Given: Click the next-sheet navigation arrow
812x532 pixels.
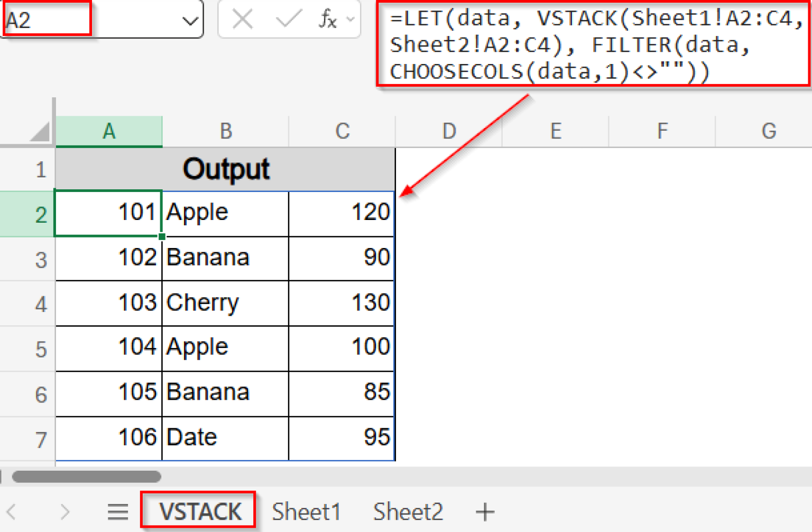Looking at the screenshot, I should [63, 511].
